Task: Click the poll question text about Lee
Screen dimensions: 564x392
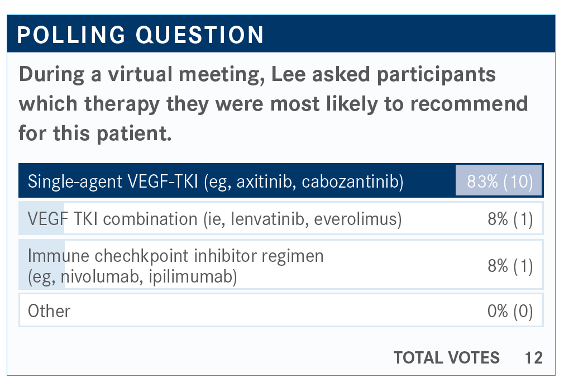Action: (274, 104)
